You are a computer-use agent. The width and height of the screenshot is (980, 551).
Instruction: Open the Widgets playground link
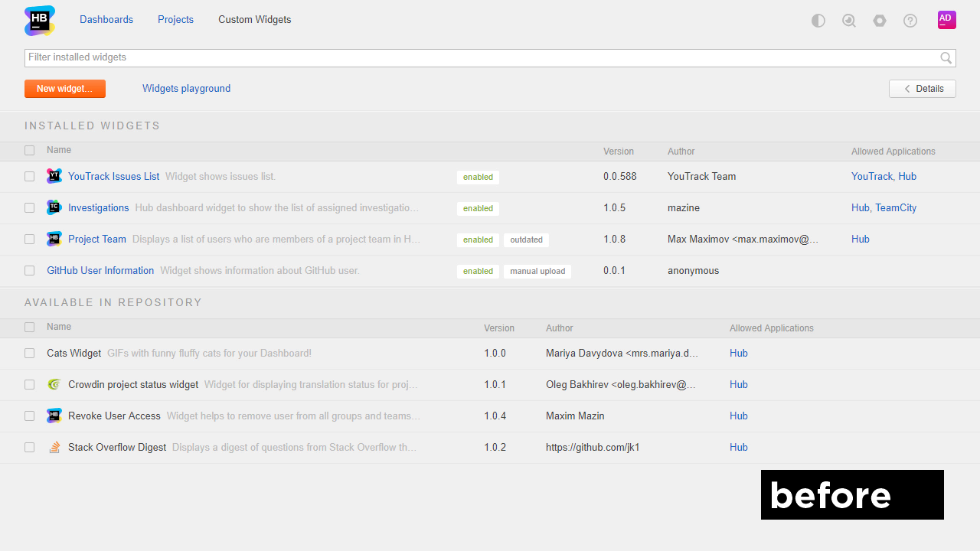click(186, 89)
